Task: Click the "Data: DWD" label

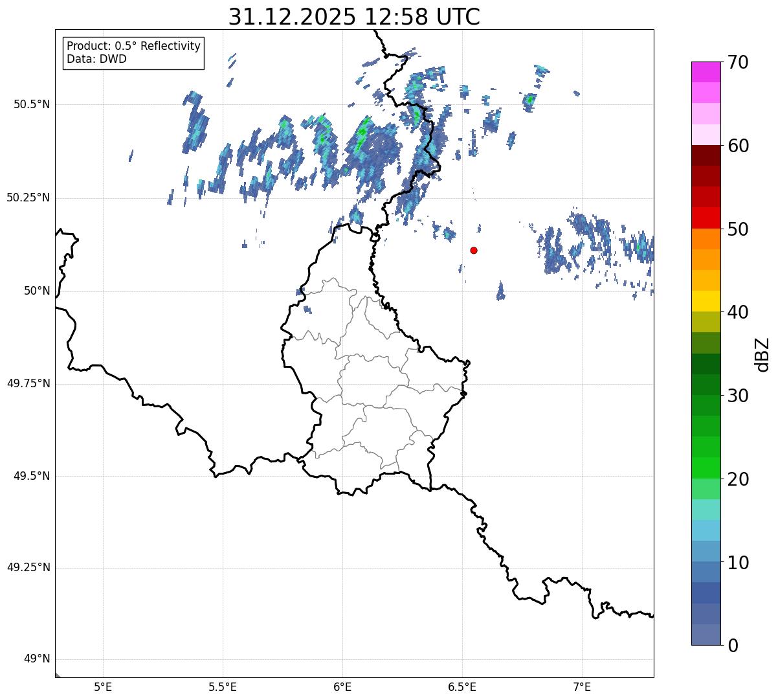Action: coord(96,59)
